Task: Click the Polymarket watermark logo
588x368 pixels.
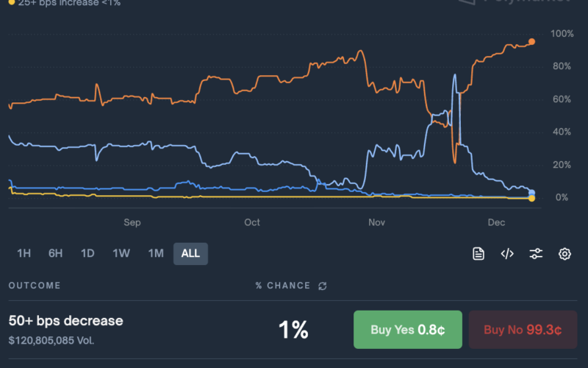Action: (514, 2)
